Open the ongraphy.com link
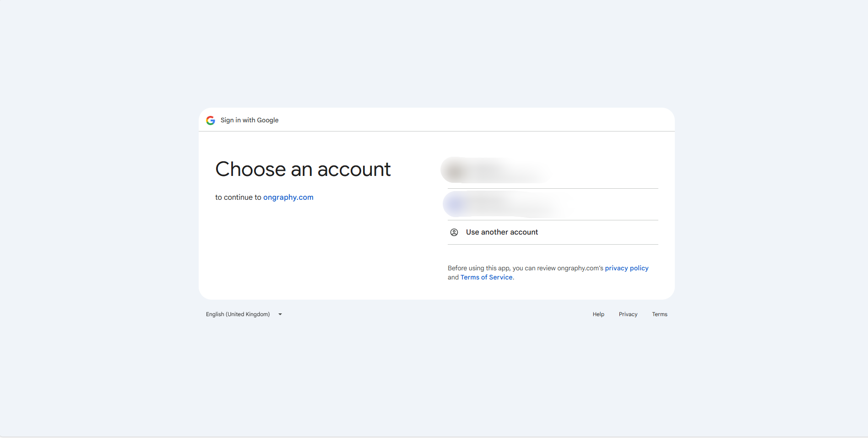This screenshot has width=868, height=438. click(x=288, y=197)
